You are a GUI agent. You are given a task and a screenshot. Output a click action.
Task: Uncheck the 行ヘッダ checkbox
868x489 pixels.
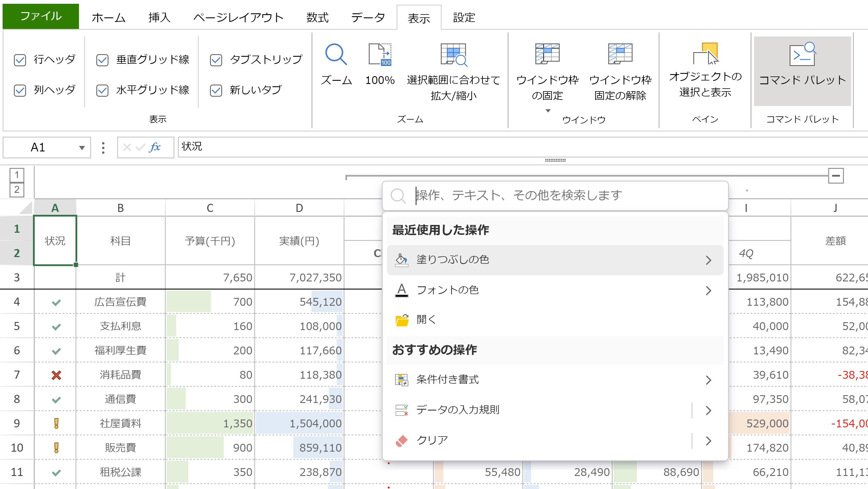(20, 60)
